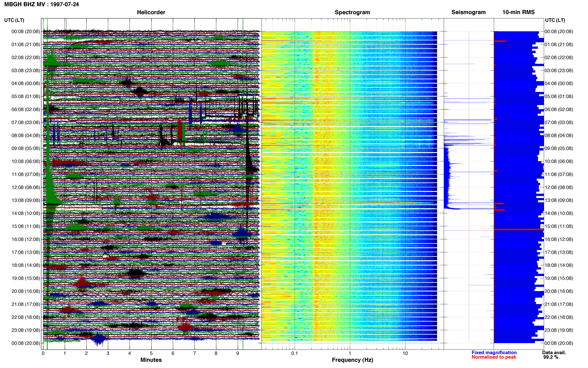Click left time label 14:08 (10:08)
This screenshot has height=368, width=588.
pyautogui.click(x=26, y=213)
